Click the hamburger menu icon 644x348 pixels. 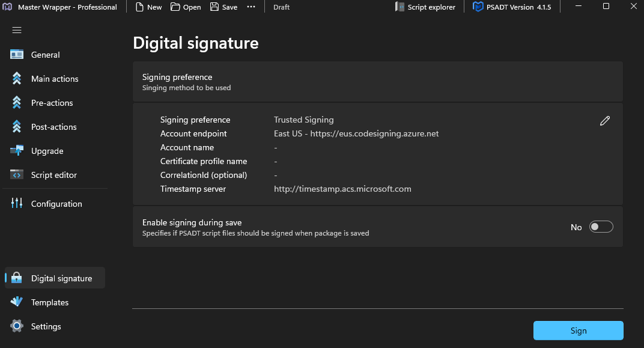pos(17,30)
